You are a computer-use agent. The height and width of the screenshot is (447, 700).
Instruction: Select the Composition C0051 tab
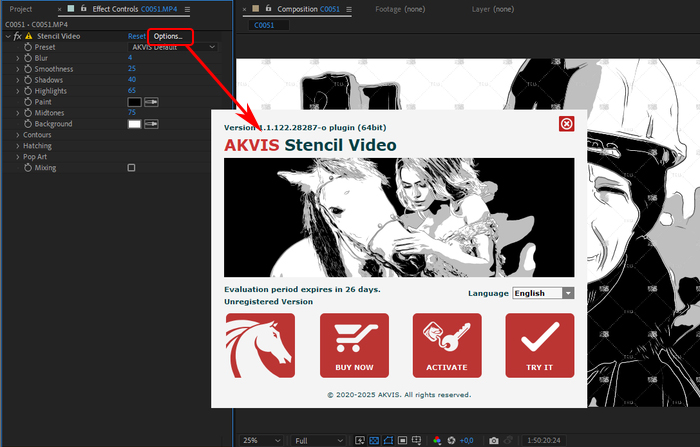tap(308, 9)
